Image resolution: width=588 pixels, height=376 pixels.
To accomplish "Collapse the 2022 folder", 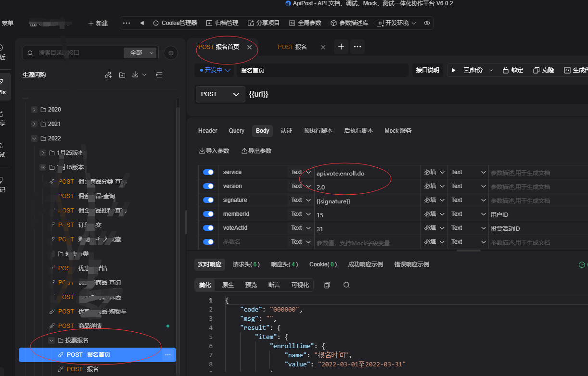I will (34, 138).
